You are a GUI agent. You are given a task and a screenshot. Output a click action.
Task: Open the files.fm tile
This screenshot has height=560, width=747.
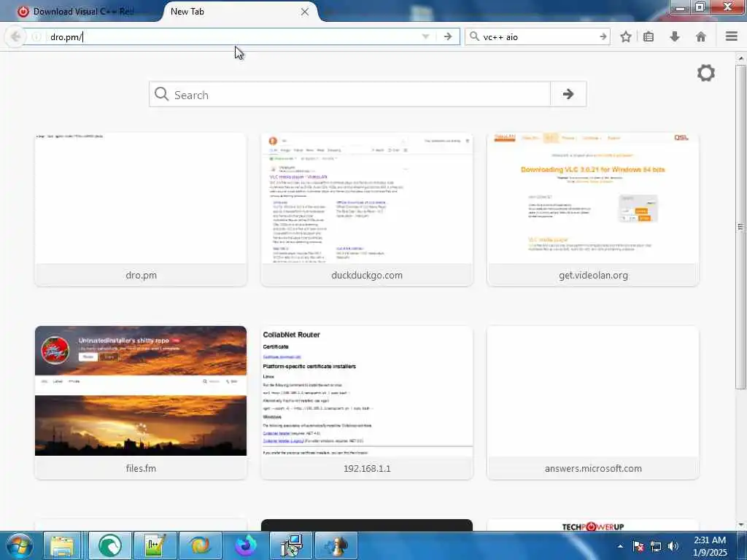pos(141,402)
